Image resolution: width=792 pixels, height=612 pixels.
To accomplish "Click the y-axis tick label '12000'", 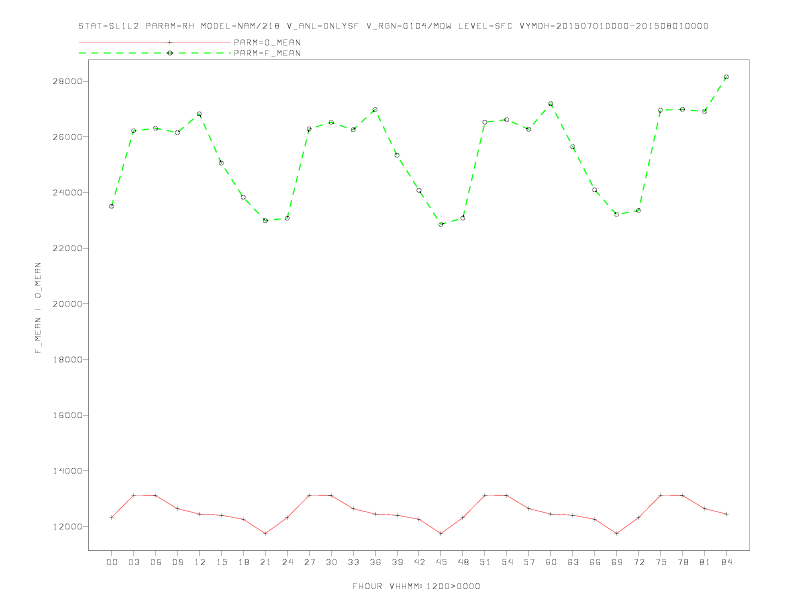I will (x=68, y=527).
